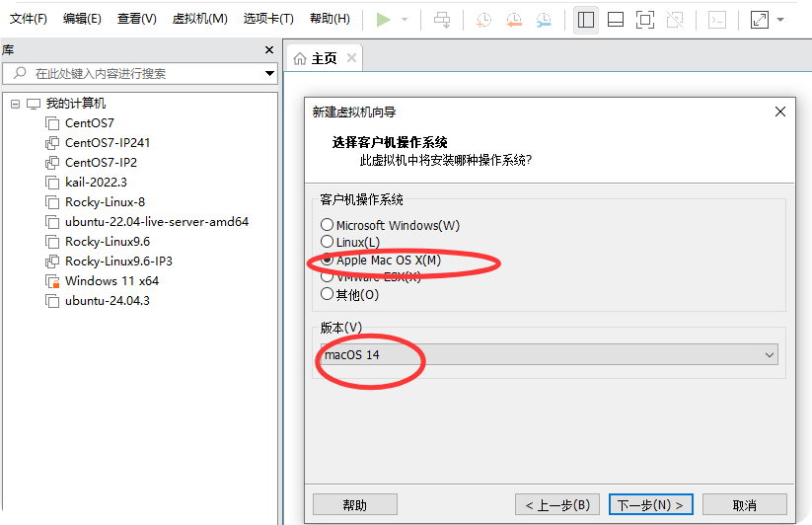Image resolution: width=812 pixels, height=525 pixels.
Task: Select the CentOS7-IP241 virtual machine
Action: pos(108,143)
